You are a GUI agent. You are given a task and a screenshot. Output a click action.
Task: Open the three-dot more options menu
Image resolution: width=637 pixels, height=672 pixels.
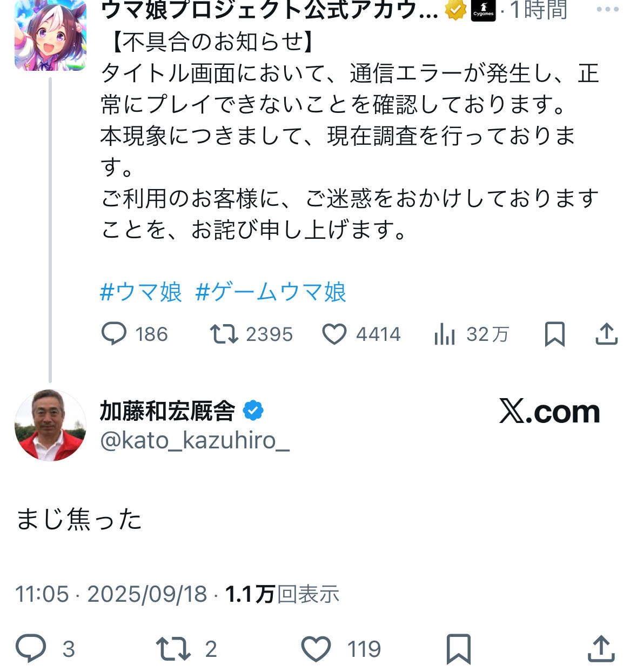[x=607, y=9]
